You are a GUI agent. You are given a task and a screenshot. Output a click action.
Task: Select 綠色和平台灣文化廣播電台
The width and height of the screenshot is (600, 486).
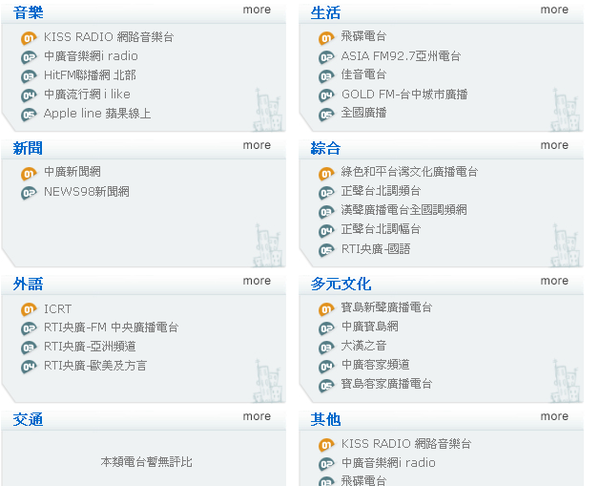[x=410, y=172]
